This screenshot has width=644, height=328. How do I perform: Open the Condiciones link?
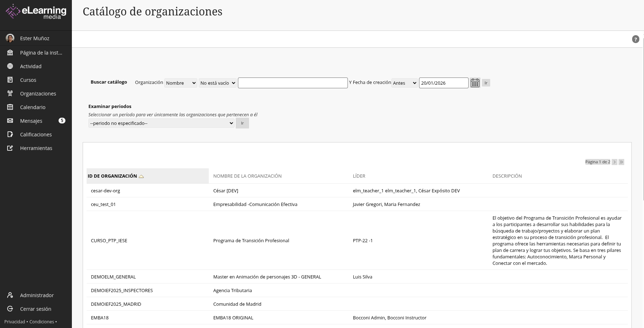pyautogui.click(x=42, y=322)
